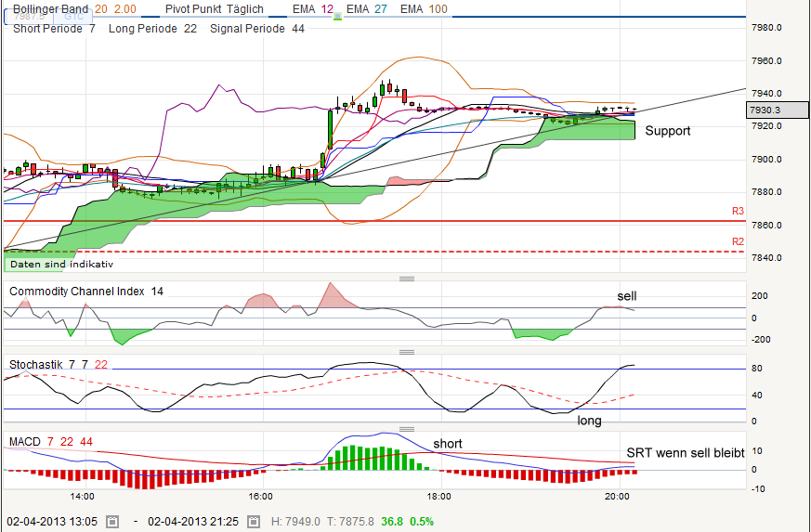The image size is (811, 532).
Task: Select the 7987.5 order price tag
Action: coord(30,17)
